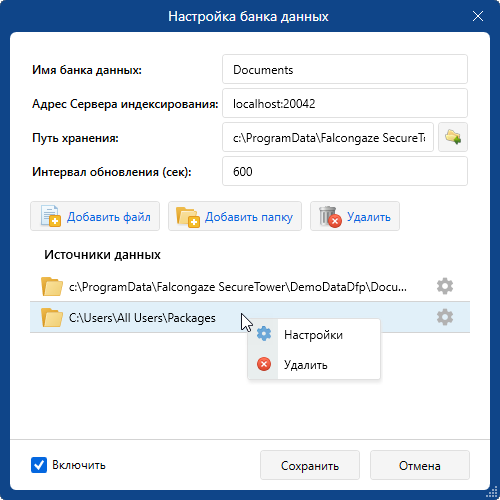Click the Добавить папку button

tap(235, 216)
